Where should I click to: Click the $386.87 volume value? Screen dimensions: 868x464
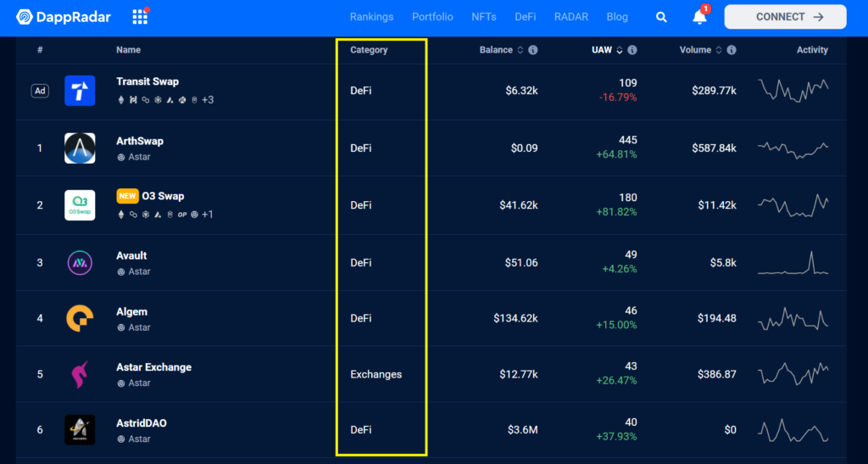(717, 374)
